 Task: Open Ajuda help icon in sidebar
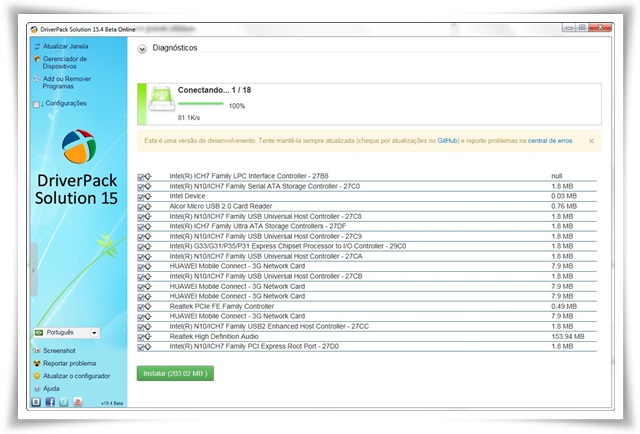click(37, 389)
